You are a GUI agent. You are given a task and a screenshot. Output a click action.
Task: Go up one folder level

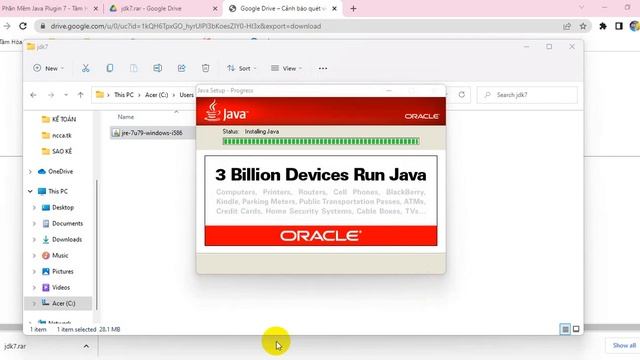pyautogui.click(x=80, y=95)
